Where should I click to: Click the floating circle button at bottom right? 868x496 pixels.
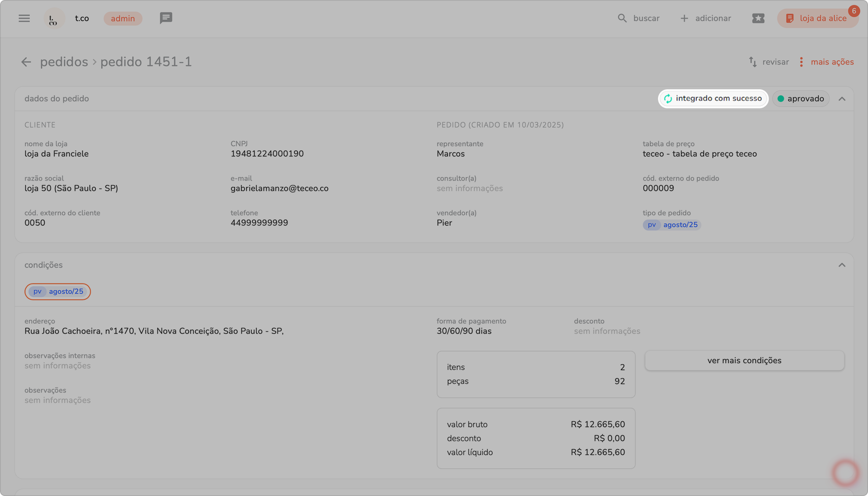[x=845, y=472]
